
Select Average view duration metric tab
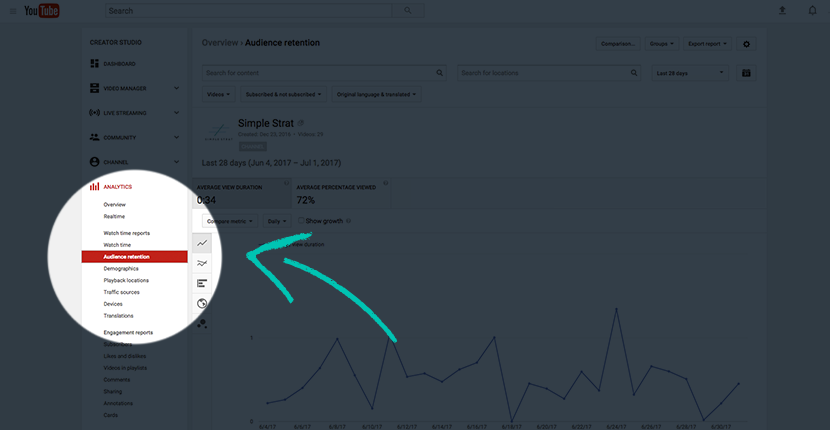point(242,194)
